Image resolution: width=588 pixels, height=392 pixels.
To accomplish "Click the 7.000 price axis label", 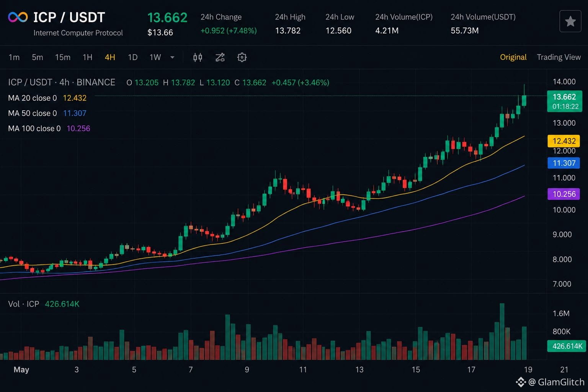I will click(x=562, y=284).
